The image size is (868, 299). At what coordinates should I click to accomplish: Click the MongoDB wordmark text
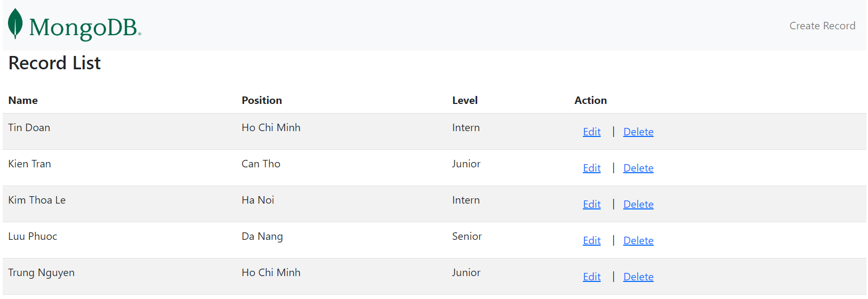click(x=84, y=27)
